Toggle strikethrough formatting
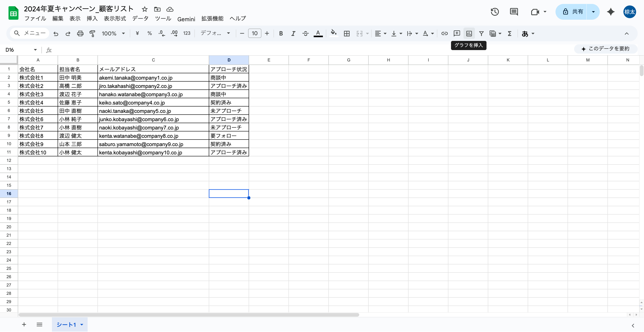This screenshot has height=332, width=644. point(305,33)
